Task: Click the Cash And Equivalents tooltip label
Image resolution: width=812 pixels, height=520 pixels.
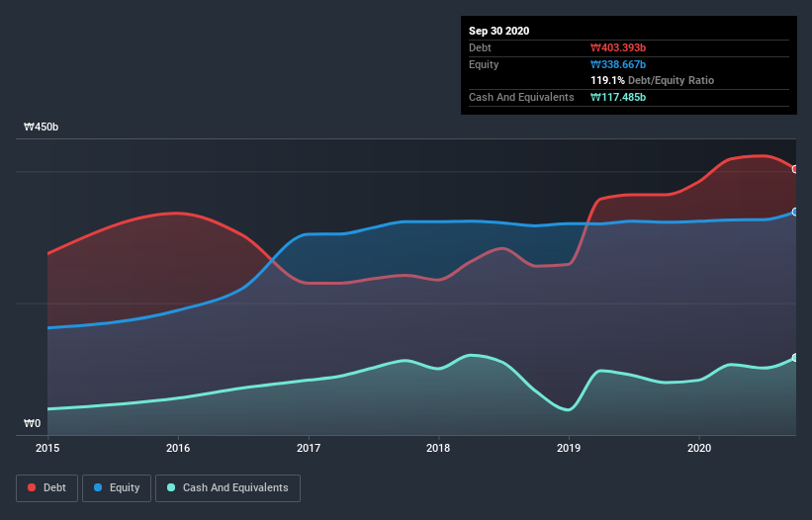Action: tap(521, 97)
